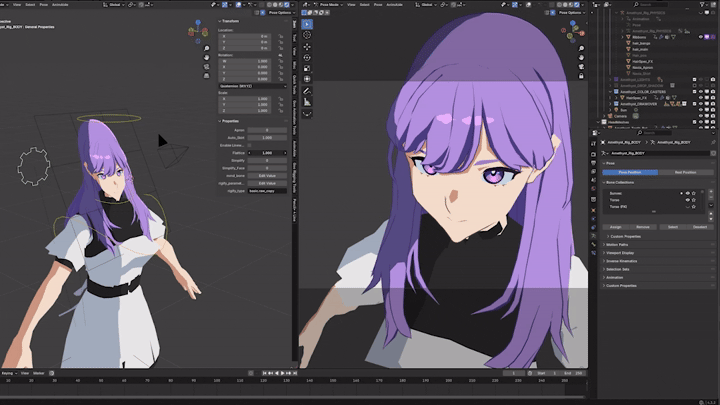The height and width of the screenshot is (405, 720).
Task: Adjust the Flattice slider value
Action: pos(267,153)
